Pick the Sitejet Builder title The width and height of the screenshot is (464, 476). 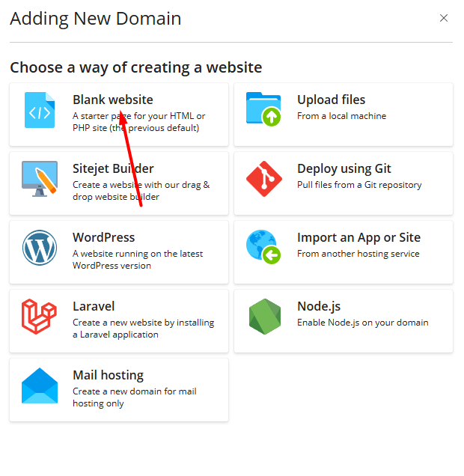point(113,168)
